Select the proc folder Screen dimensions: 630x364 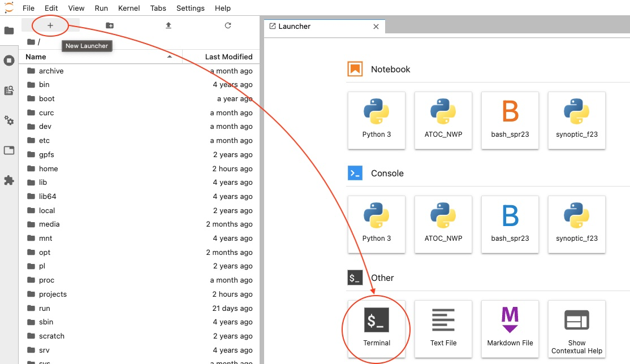140,280
